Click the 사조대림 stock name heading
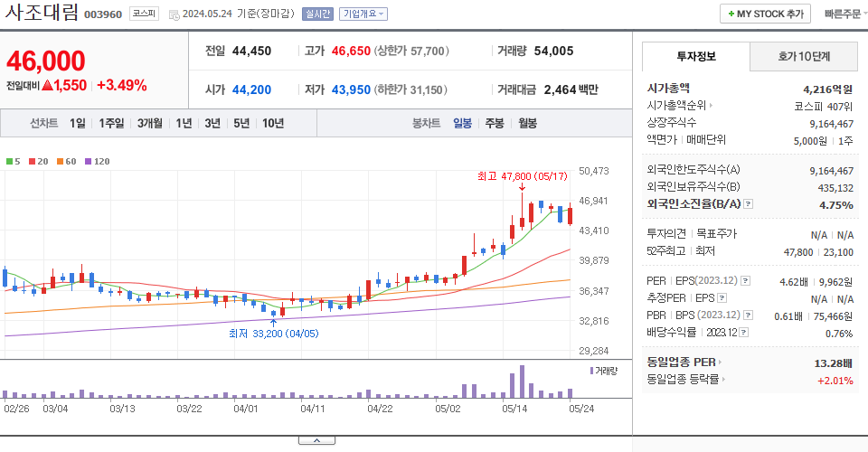Image resolution: width=868 pixels, height=452 pixels. click(42, 12)
